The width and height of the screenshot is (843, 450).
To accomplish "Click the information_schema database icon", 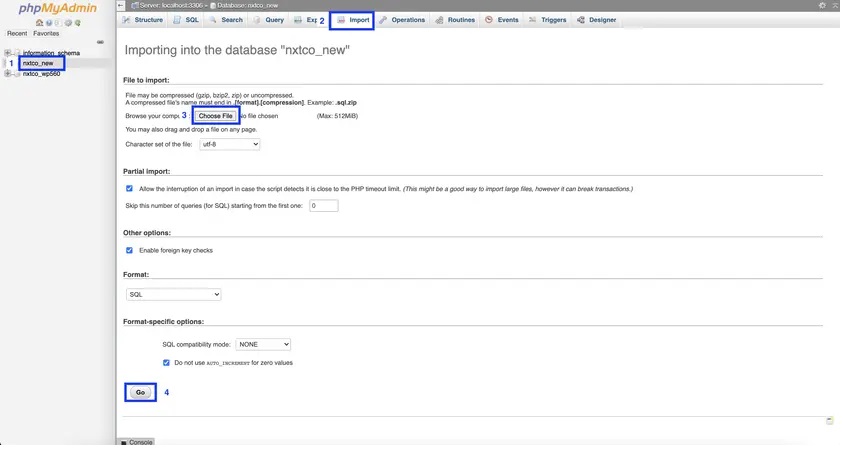I will coord(17,53).
